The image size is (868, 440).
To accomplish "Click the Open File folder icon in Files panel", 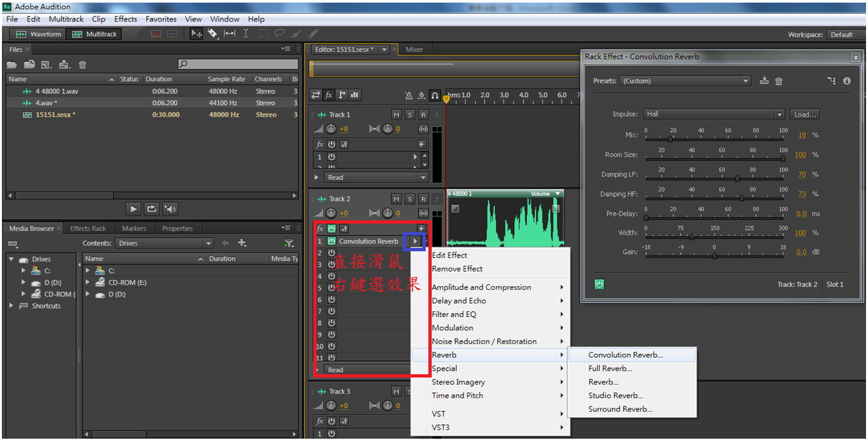I will coord(12,64).
